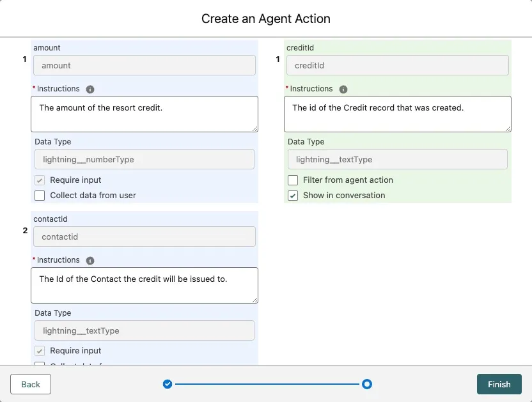Click info icon beside contactid Instructions label
532x402 pixels.
[x=90, y=260]
